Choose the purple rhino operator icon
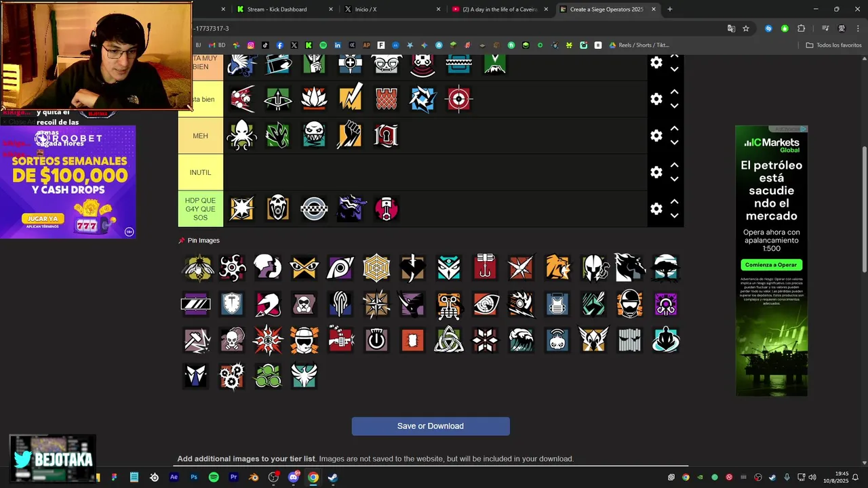This screenshot has width=868, height=488. point(412,304)
